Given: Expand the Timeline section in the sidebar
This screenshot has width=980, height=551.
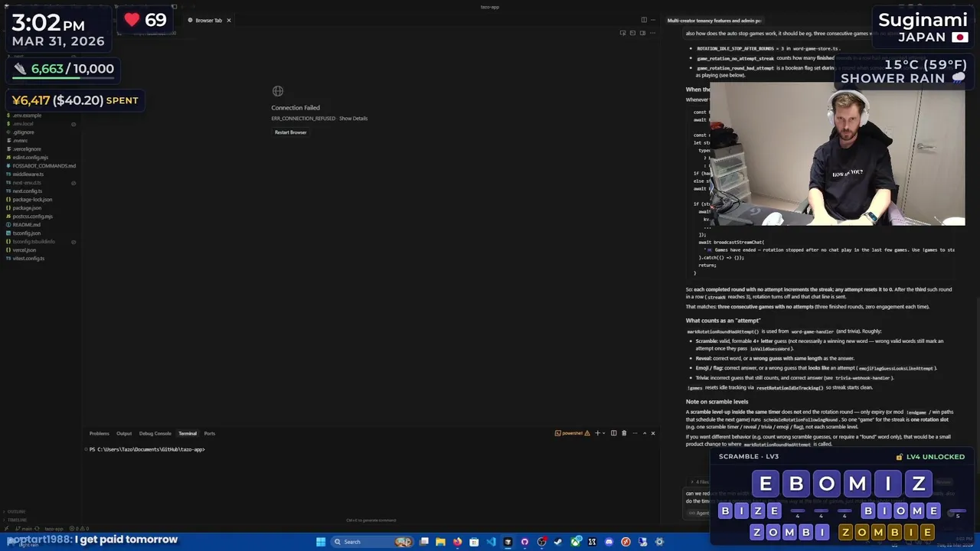Looking at the screenshot, I should (x=15, y=520).
